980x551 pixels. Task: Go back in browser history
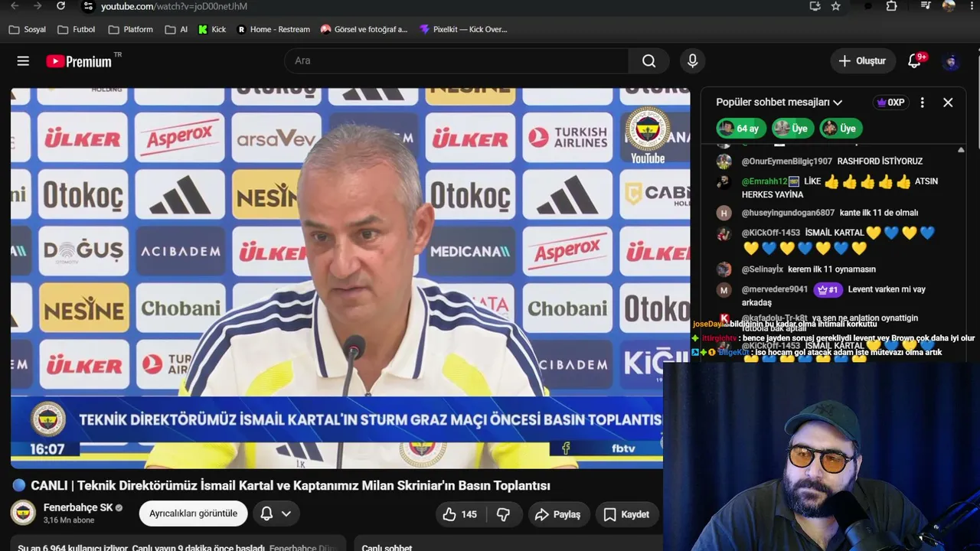pos(14,6)
